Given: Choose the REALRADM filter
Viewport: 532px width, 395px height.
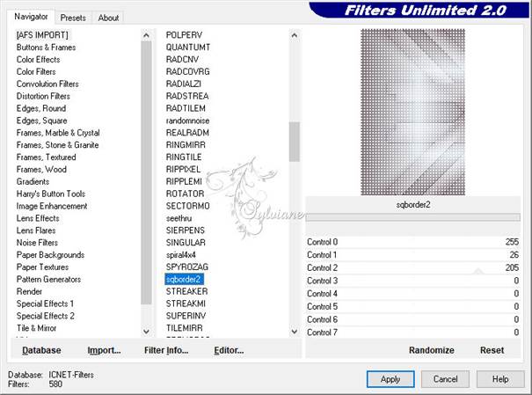Looking at the screenshot, I should pyautogui.click(x=187, y=133).
